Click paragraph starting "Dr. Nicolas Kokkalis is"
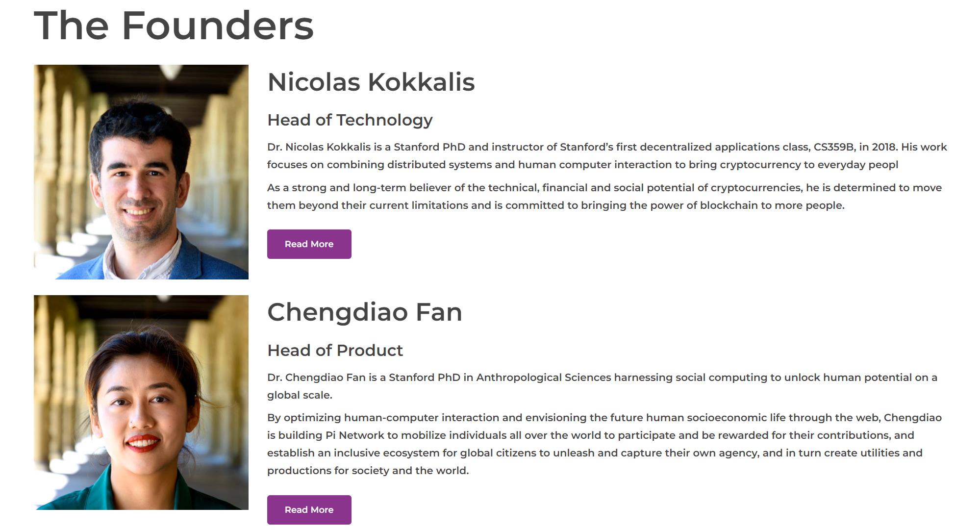The image size is (980, 530). (x=607, y=156)
